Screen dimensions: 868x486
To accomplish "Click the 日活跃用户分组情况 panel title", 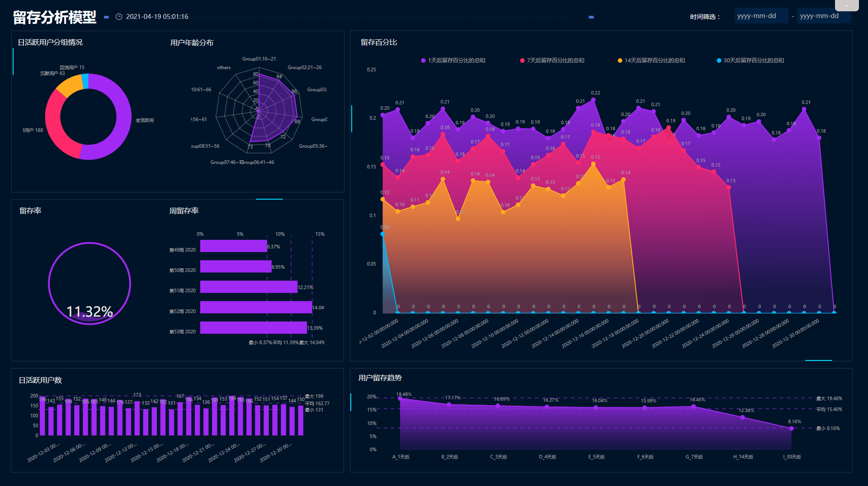I will 50,42.
